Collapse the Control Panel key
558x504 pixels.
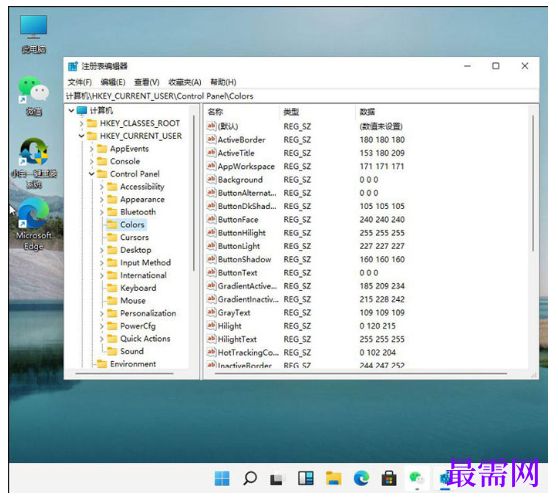pyautogui.click(x=91, y=174)
